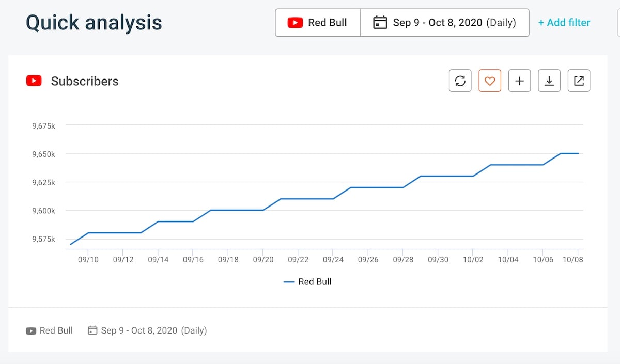Image resolution: width=620 pixels, height=364 pixels.
Task: Click the footer Red Bull label
Action: [56, 330]
